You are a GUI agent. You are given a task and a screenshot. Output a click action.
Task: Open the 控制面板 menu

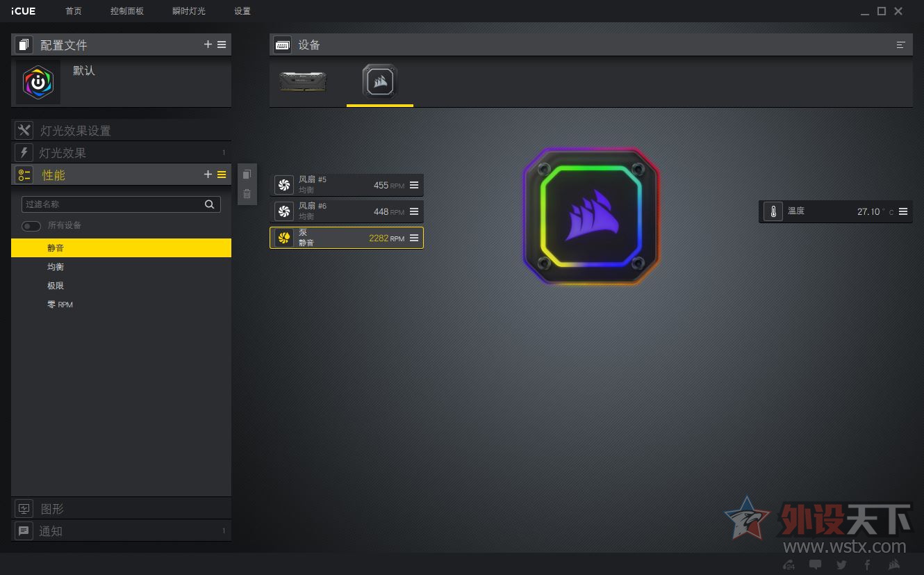[x=127, y=11]
